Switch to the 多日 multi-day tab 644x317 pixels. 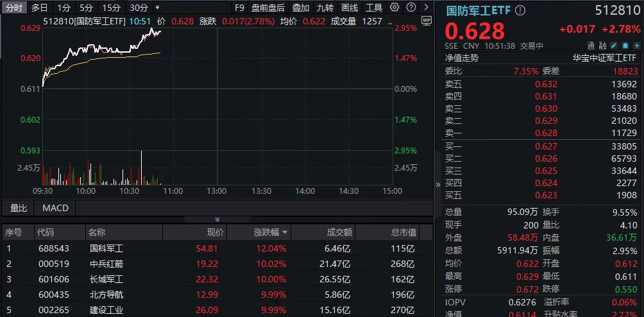pyautogui.click(x=39, y=8)
